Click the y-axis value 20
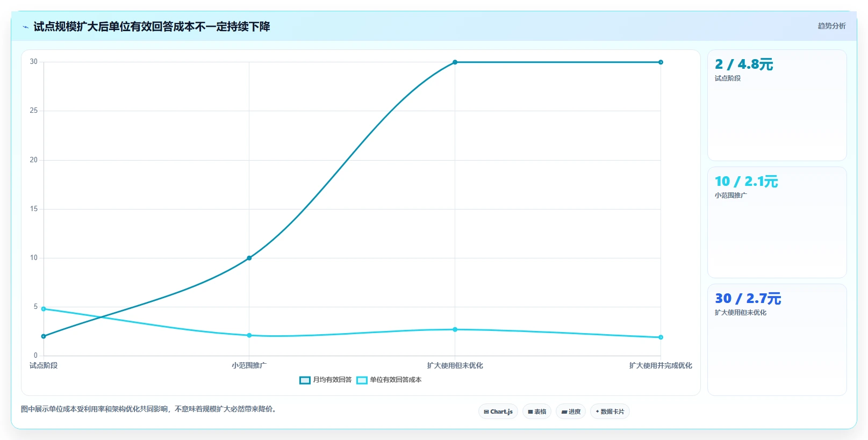Image resolution: width=868 pixels, height=440 pixels. pyautogui.click(x=34, y=160)
